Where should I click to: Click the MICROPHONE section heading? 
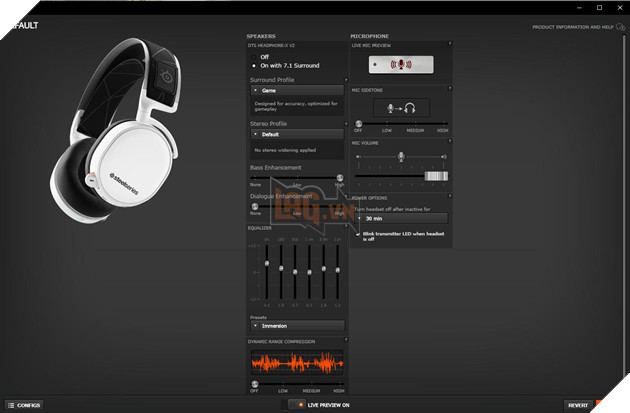(370, 36)
